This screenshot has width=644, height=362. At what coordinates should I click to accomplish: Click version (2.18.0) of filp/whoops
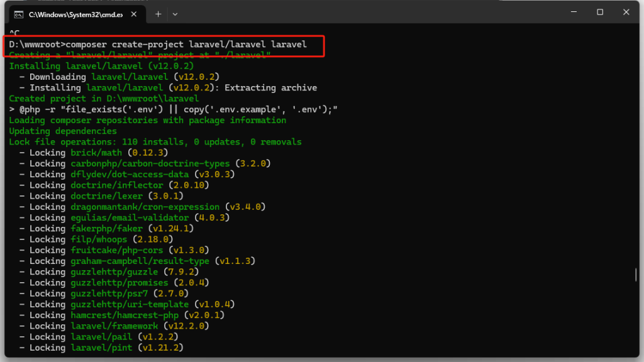click(x=153, y=239)
